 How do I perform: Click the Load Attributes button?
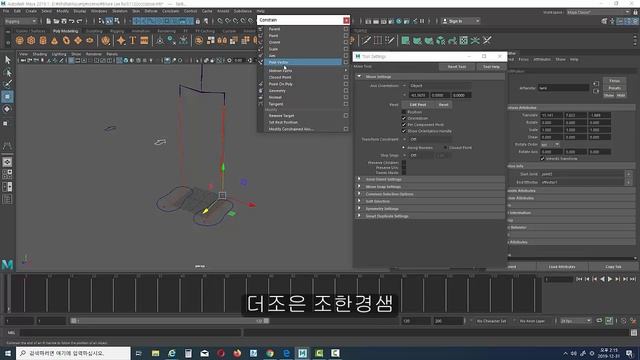(562, 267)
